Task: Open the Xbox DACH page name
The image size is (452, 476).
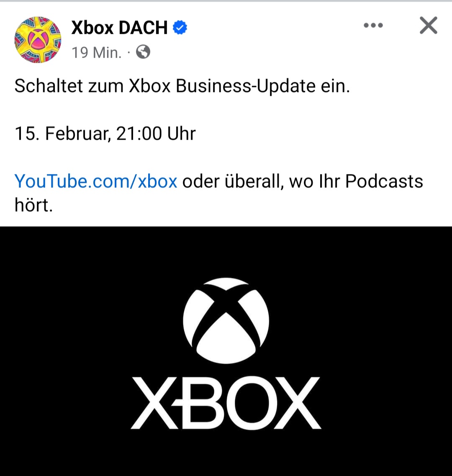Action: [119, 28]
